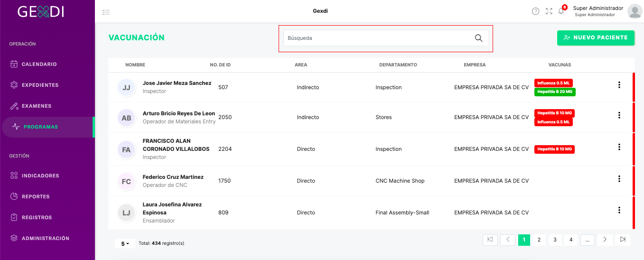Click the AB avatar initials

(x=126, y=118)
